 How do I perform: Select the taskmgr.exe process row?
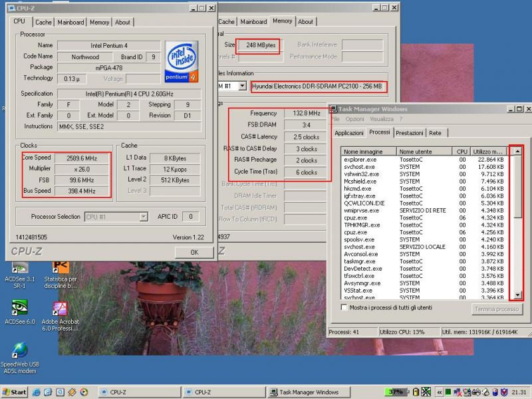(424, 261)
